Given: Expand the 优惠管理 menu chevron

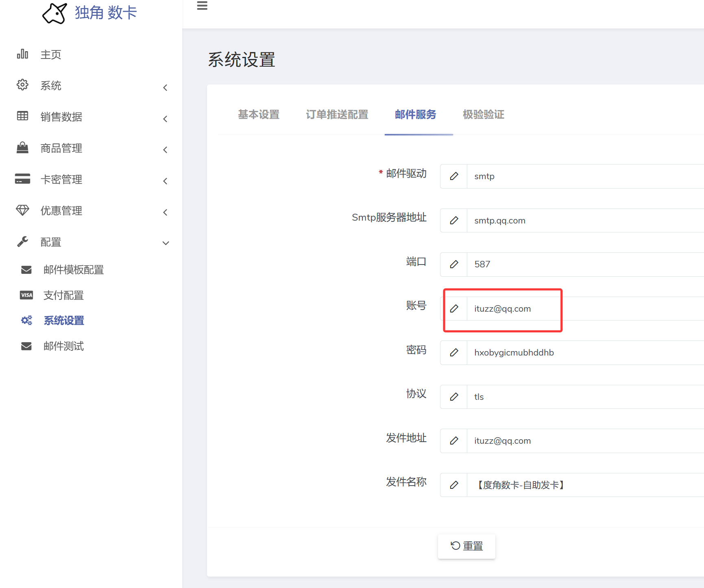Looking at the screenshot, I should pos(165,212).
